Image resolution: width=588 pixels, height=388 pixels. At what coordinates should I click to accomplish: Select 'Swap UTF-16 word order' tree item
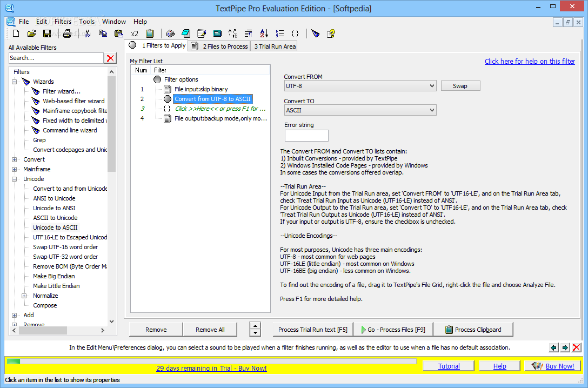point(65,247)
